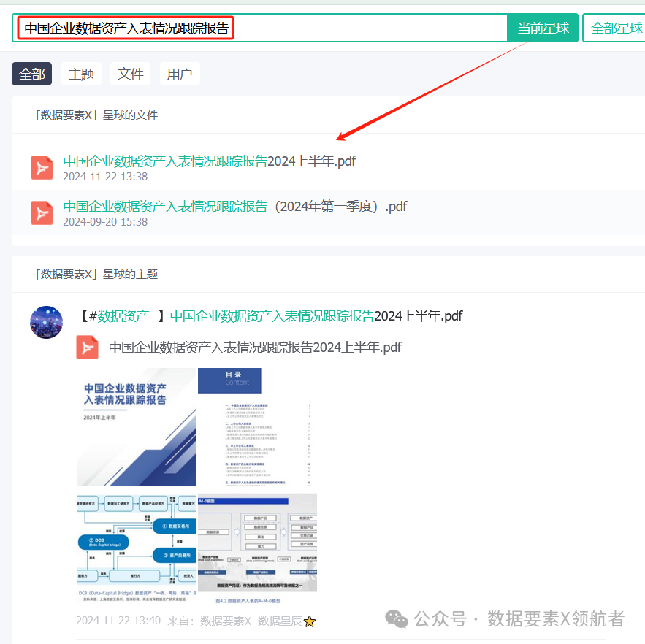Screen dimensions: 645x644
Task: Click the 「数据要素X」星球的主题 heading
Action: (96, 275)
